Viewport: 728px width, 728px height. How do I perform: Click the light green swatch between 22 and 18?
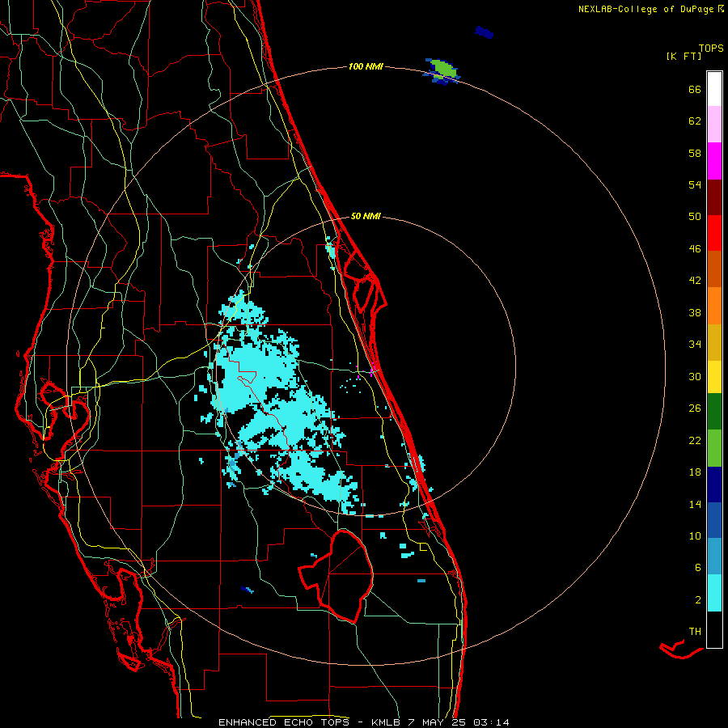coord(714,448)
